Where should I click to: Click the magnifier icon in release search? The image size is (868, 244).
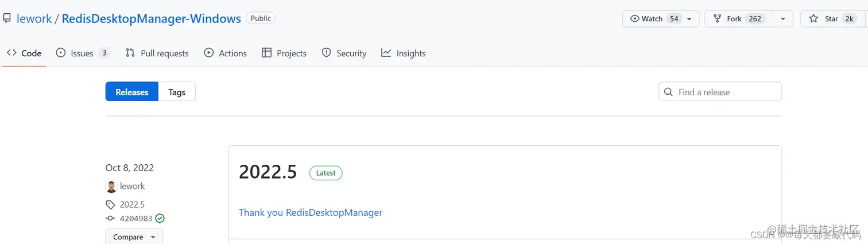pyautogui.click(x=668, y=92)
